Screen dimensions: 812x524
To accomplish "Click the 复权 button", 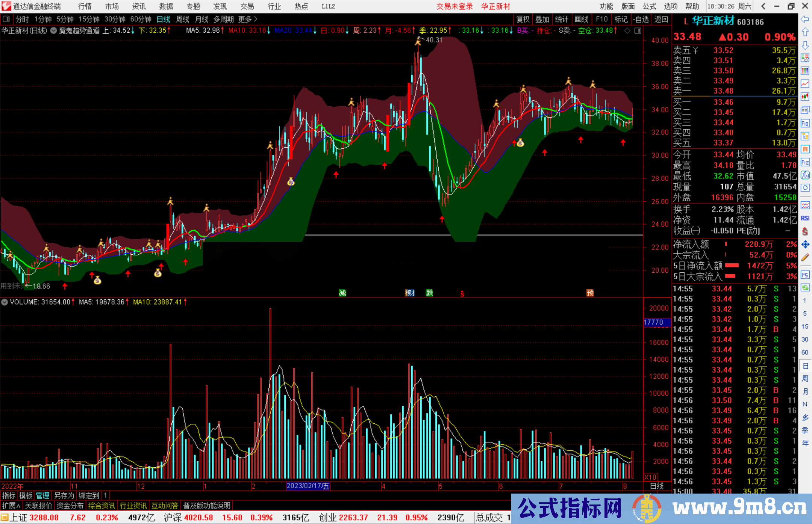I will [523, 19].
